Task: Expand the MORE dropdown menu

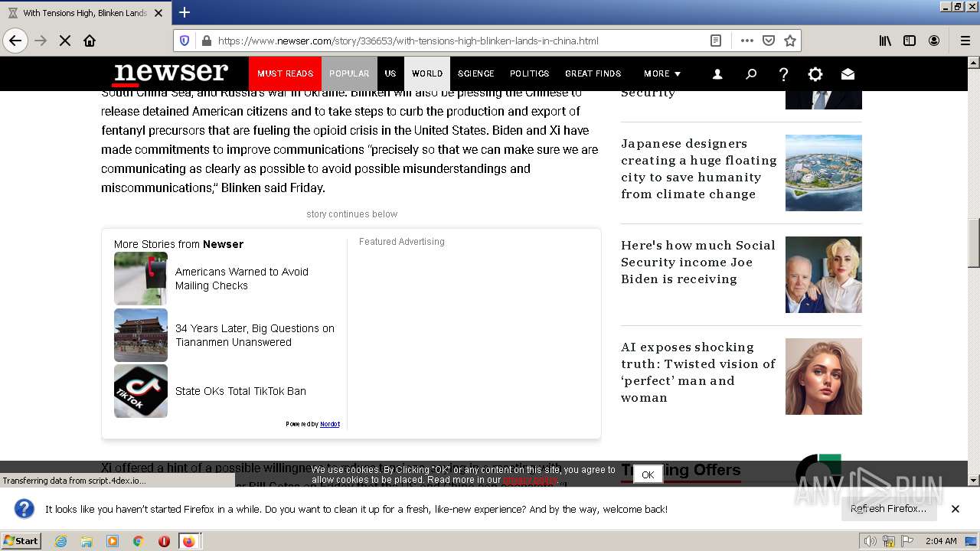Action: tap(662, 73)
